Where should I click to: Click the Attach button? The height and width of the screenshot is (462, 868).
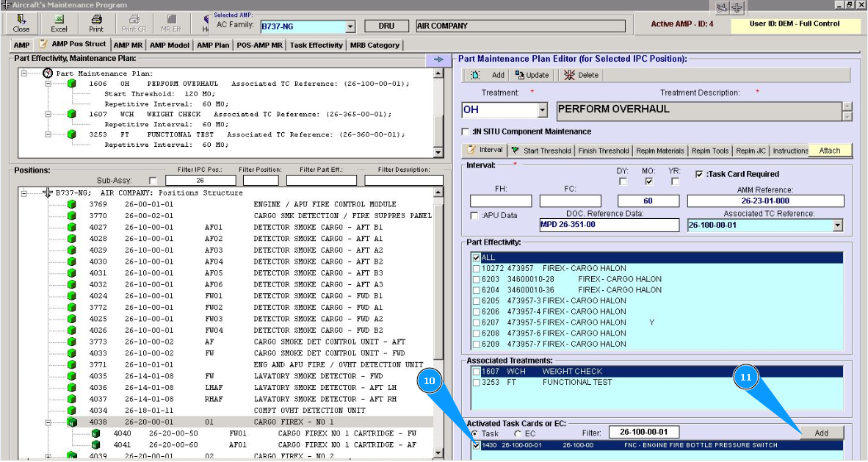point(830,151)
